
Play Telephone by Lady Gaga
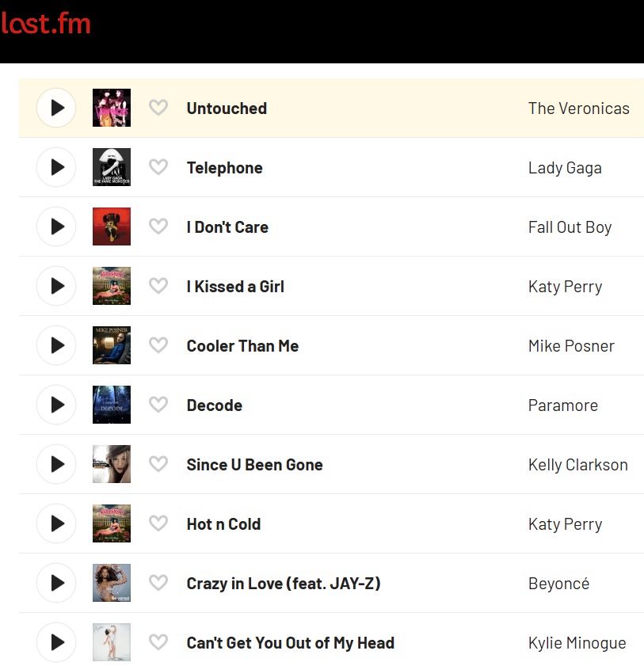[x=56, y=167]
